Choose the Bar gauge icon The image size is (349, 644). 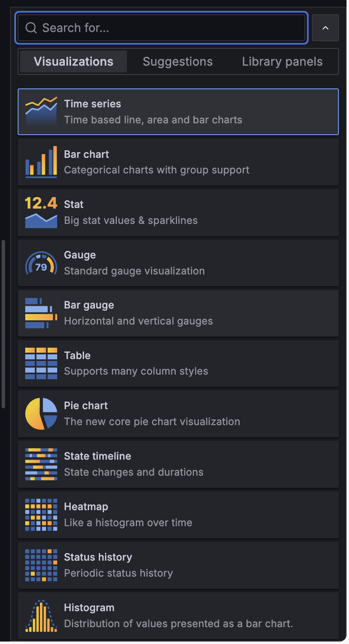[41, 313]
